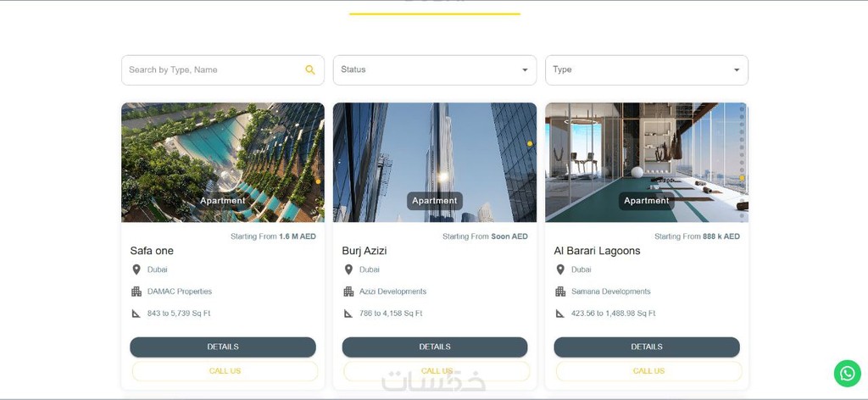Image resolution: width=868 pixels, height=400 pixels.
Task: Click the building icon beside DAMAC Properties
Action: click(x=136, y=292)
